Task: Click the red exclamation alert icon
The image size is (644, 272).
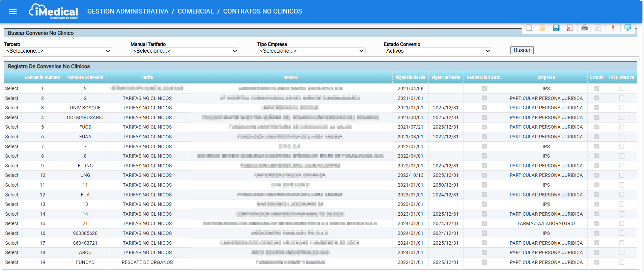Action: (x=613, y=28)
